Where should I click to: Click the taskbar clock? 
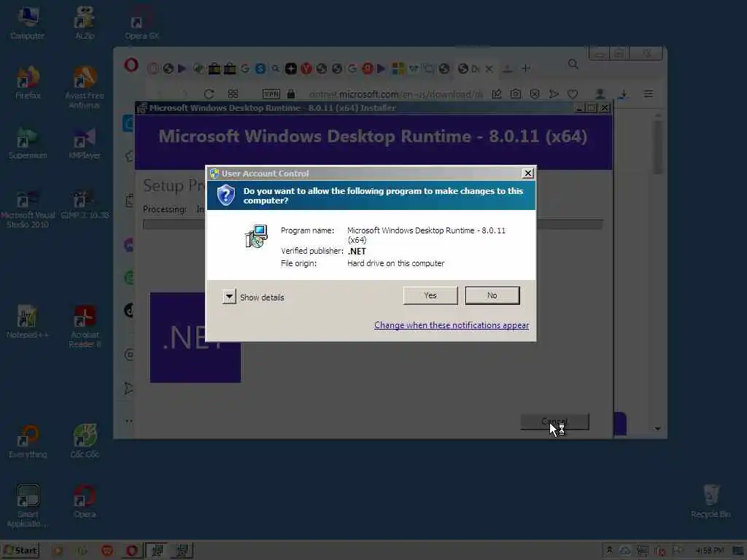[709, 551]
